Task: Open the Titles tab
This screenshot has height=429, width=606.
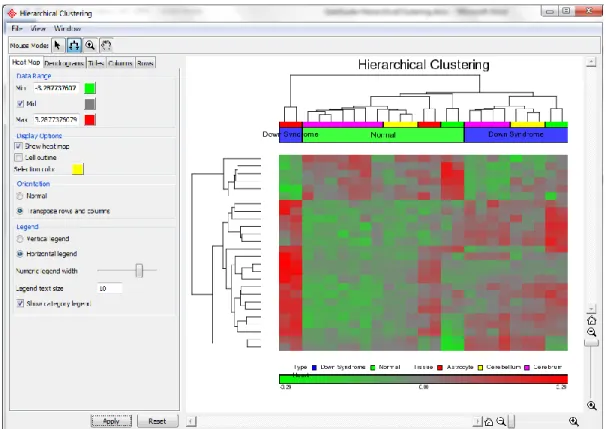Action: 96,63
